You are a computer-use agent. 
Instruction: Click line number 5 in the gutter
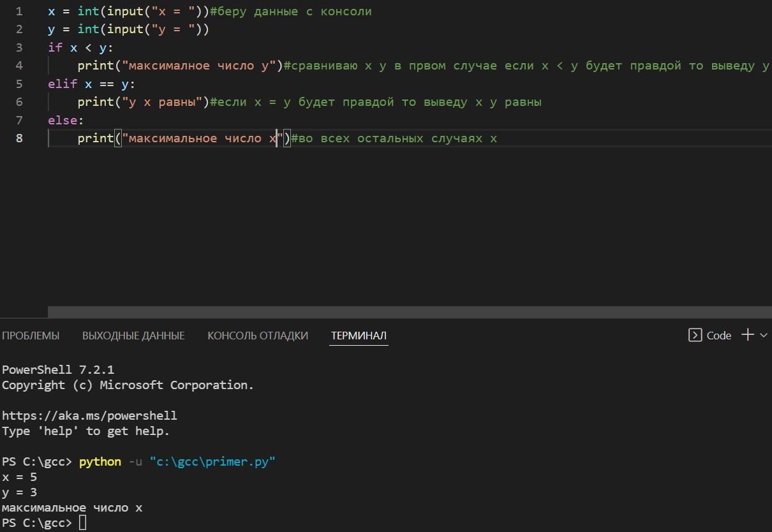click(x=19, y=84)
